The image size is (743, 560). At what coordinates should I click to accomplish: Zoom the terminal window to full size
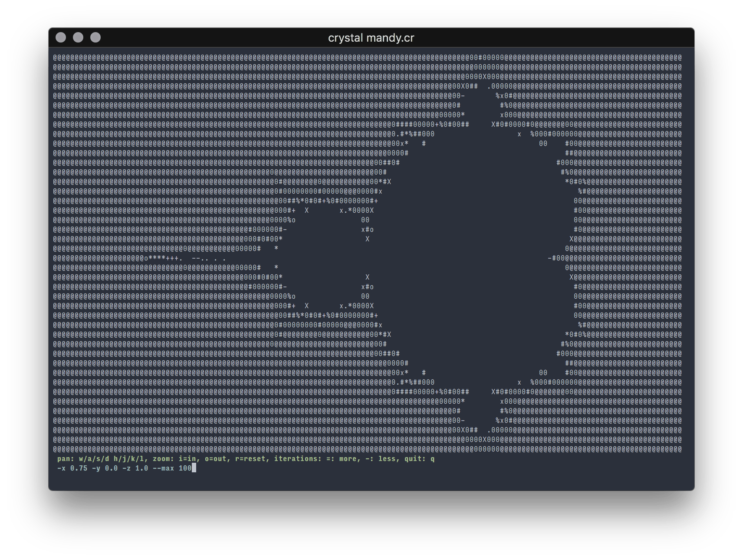[95, 38]
